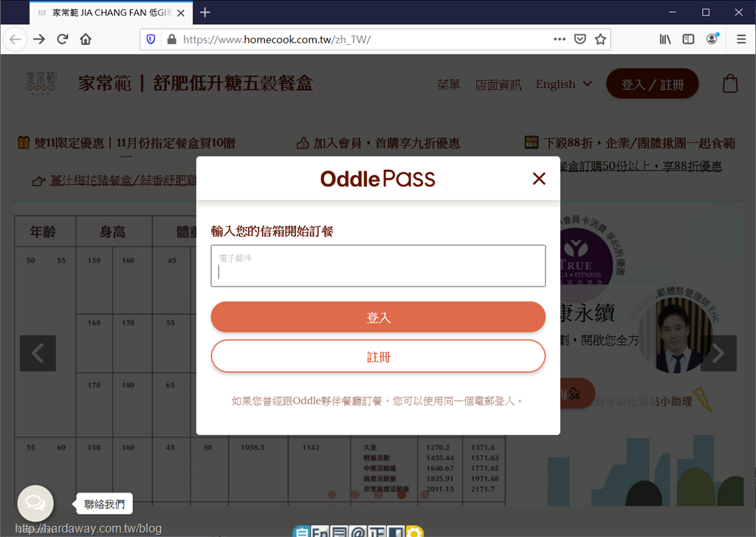Expand the English language dropdown
Viewport: 756px width, 537px height.
(x=563, y=84)
